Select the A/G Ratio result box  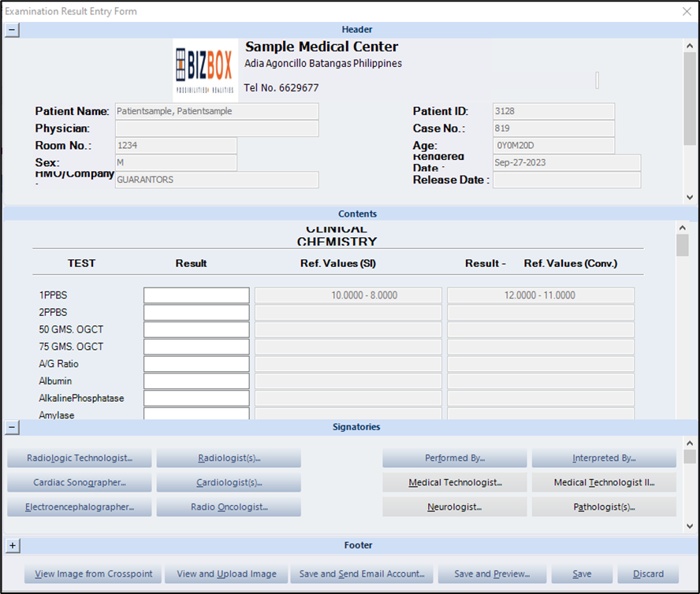coord(196,364)
